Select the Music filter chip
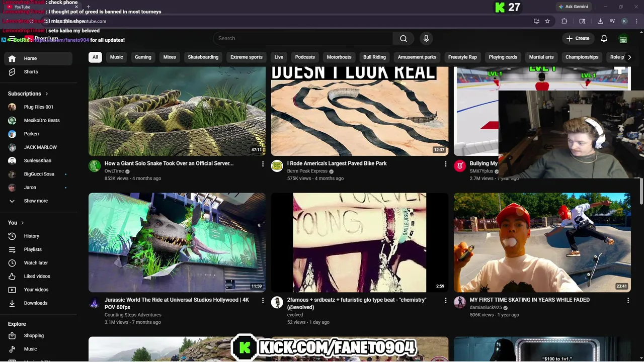 pyautogui.click(x=117, y=57)
